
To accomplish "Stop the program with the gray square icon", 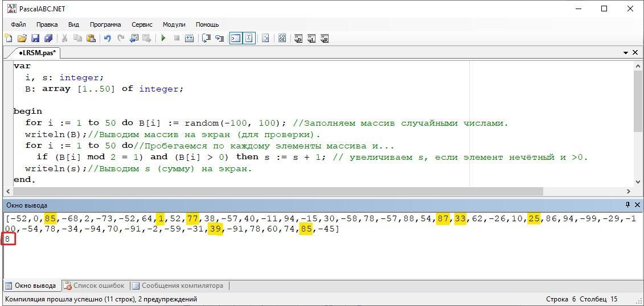I will [177, 38].
